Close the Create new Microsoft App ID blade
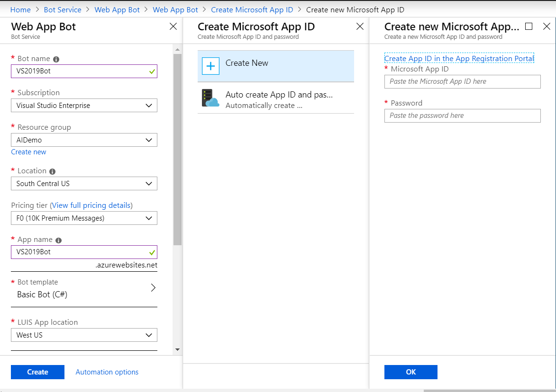This screenshot has width=556, height=392. 547,26
